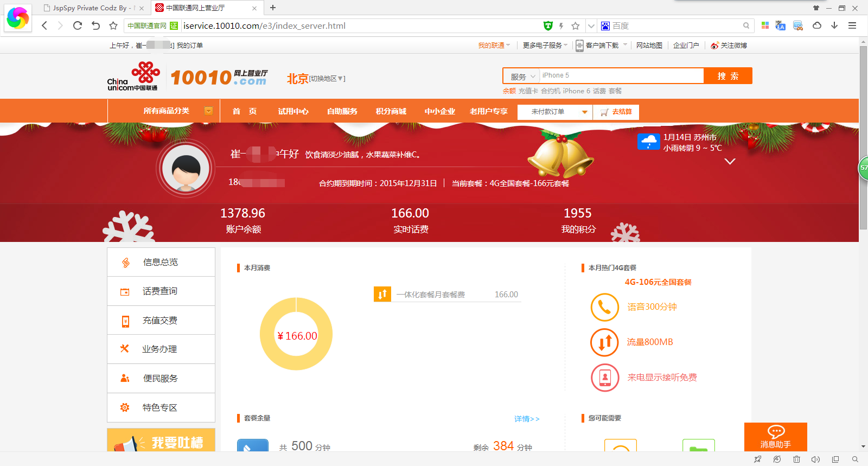Screen dimensions: 868x466
Task: Click the browser back arrow
Action: point(44,25)
